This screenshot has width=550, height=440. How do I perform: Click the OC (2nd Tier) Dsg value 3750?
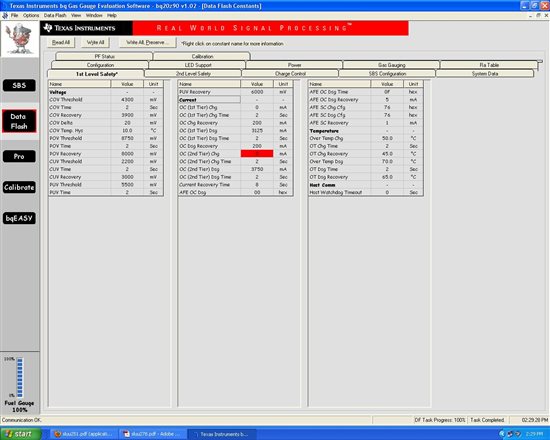point(257,169)
